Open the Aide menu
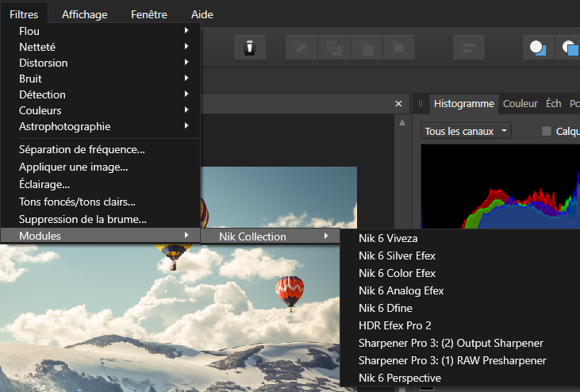The width and height of the screenshot is (580, 392). pyautogui.click(x=202, y=14)
